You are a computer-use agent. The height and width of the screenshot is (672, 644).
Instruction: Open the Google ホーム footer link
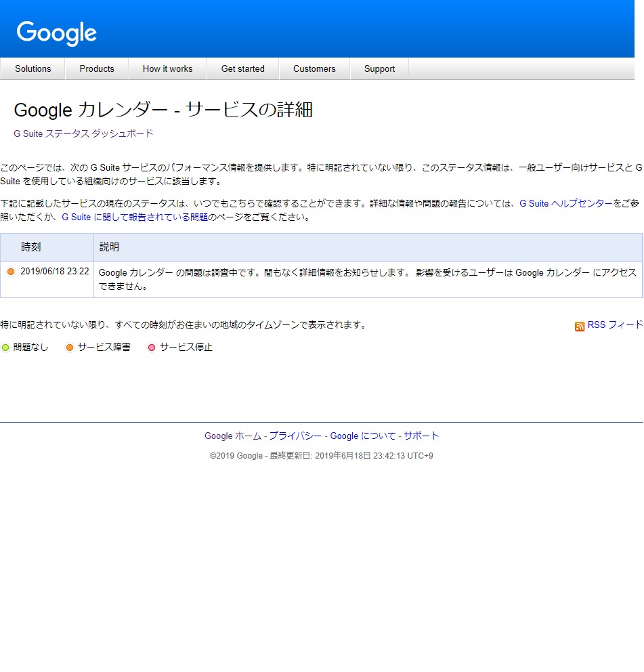pos(232,436)
